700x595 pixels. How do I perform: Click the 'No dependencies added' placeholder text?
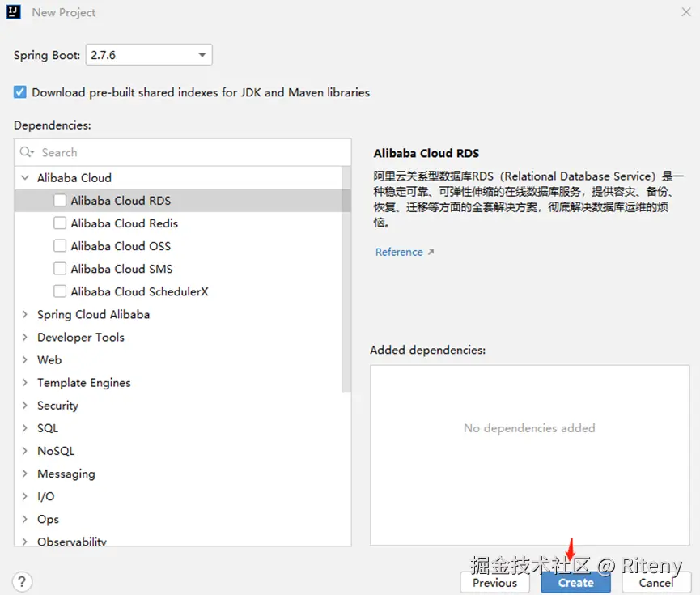(x=529, y=428)
